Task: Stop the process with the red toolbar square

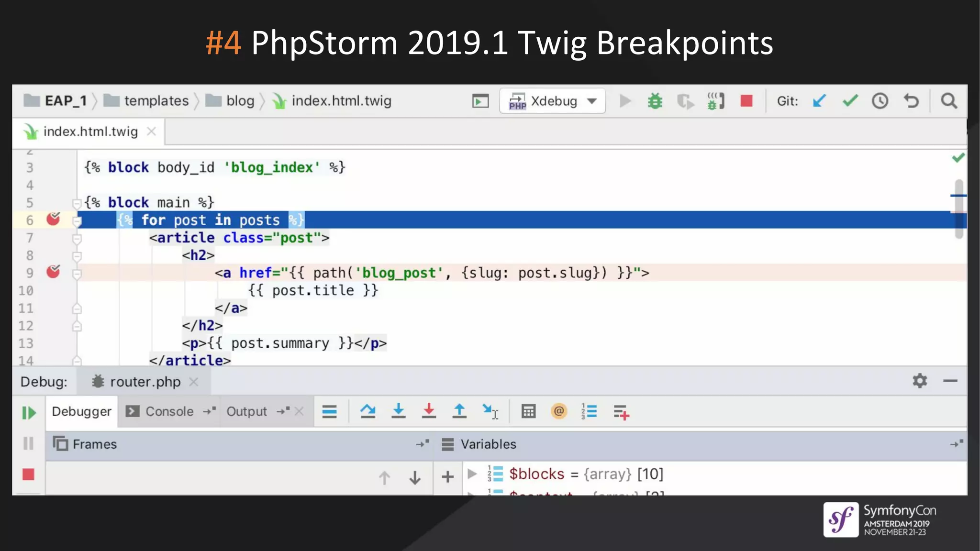Action: coord(746,101)
